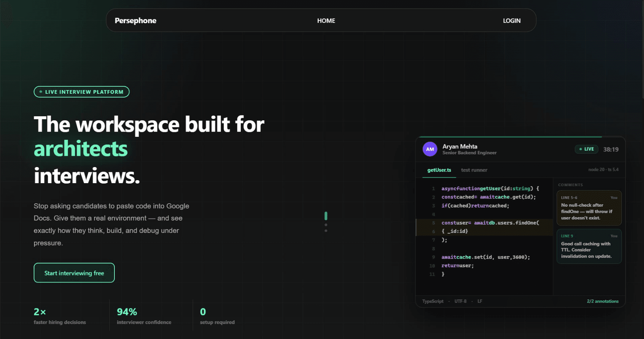Click the Persephone logo
Viewport: 644px width, 339px height.
point(135,21)
